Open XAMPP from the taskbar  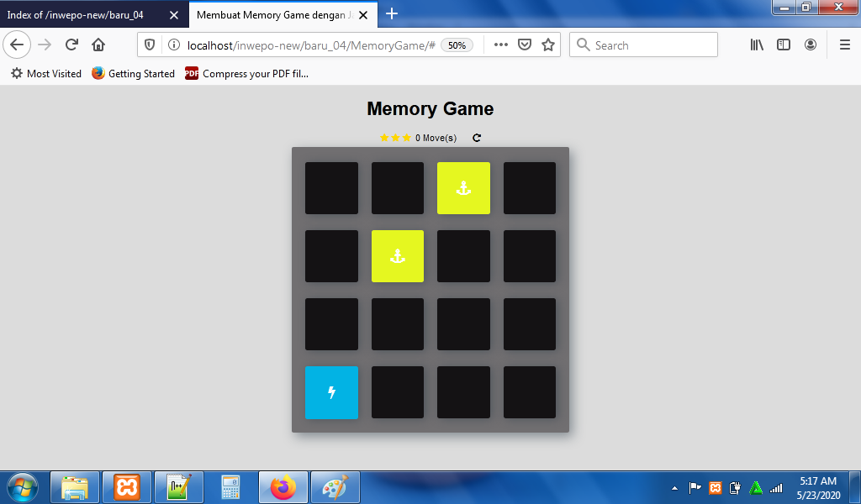[x=127, y=487]
